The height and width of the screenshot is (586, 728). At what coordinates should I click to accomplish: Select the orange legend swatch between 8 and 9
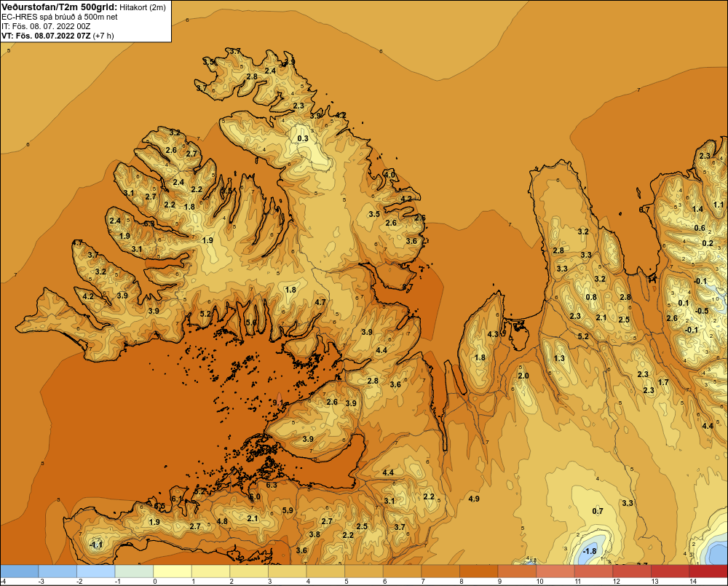(479, 571)
